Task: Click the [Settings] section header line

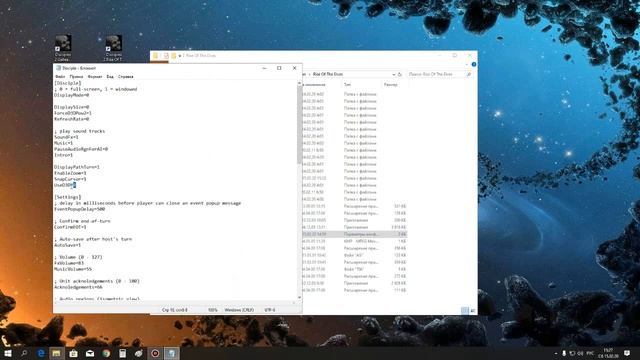Action: (68, 197)
